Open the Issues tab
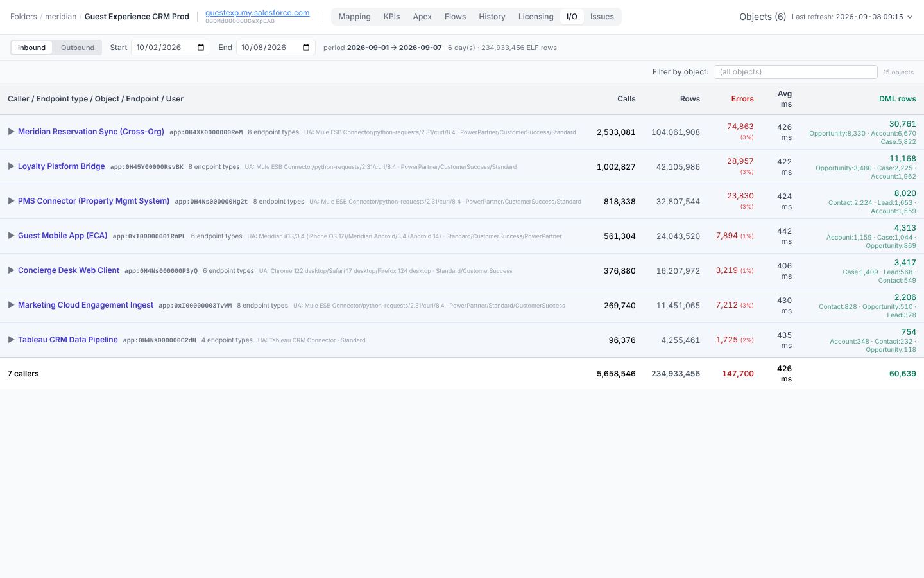Viewport: 924px width, 578px height. (602, 17)
